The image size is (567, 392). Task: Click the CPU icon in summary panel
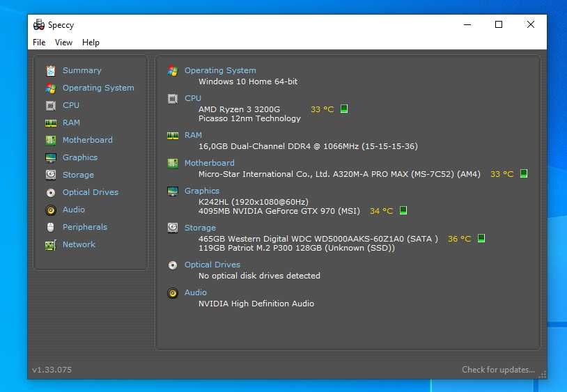[173, 99]
